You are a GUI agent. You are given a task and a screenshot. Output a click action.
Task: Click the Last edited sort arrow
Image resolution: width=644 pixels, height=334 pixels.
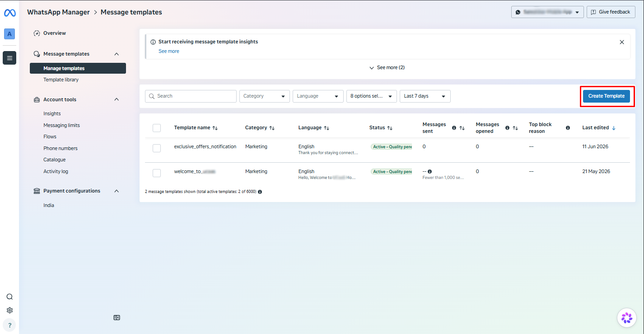pyautogui.click(x=614, y=128)
